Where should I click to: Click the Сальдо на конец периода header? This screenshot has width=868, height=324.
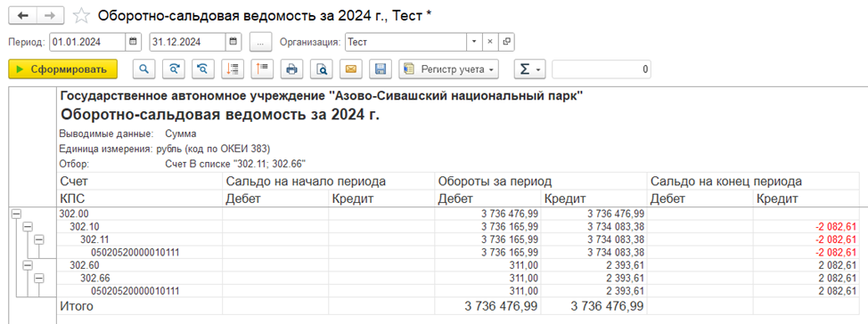754,182
